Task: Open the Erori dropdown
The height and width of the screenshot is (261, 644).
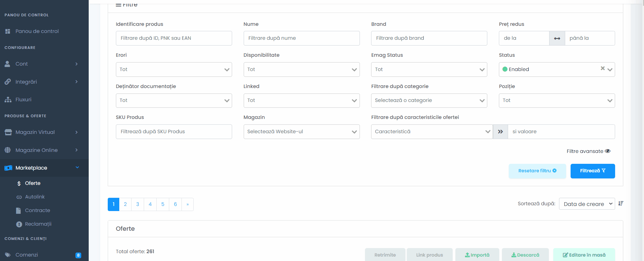Action: [x=174, y=70]
